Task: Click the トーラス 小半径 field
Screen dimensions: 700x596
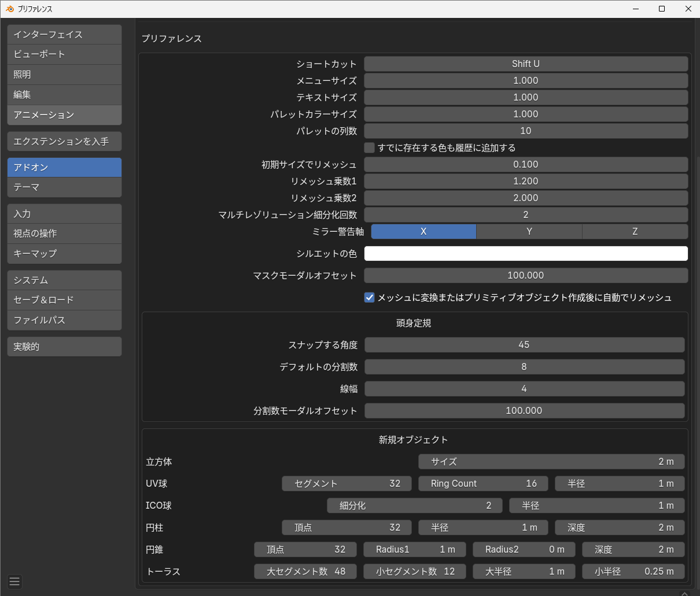Action: 633,572
